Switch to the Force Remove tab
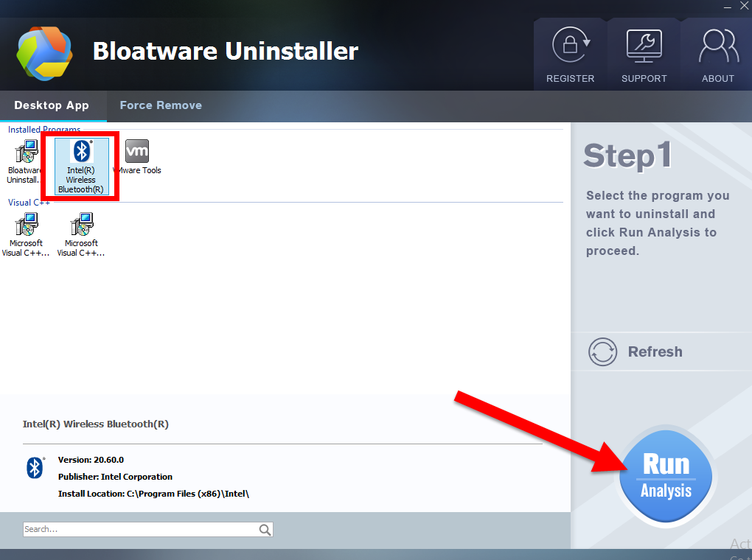Image resolution: width=752 pixels, height=560 pixels. 161,105
